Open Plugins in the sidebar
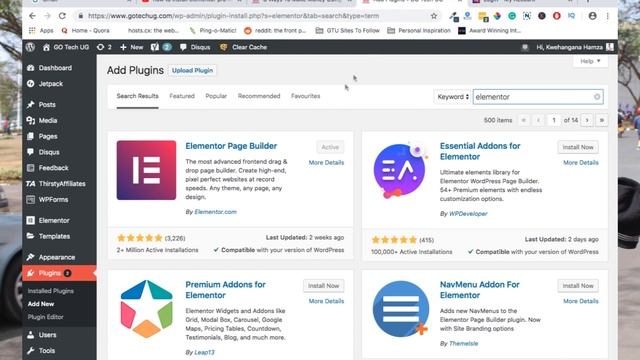Screen dimensions: 640x360 click(59, 273)
